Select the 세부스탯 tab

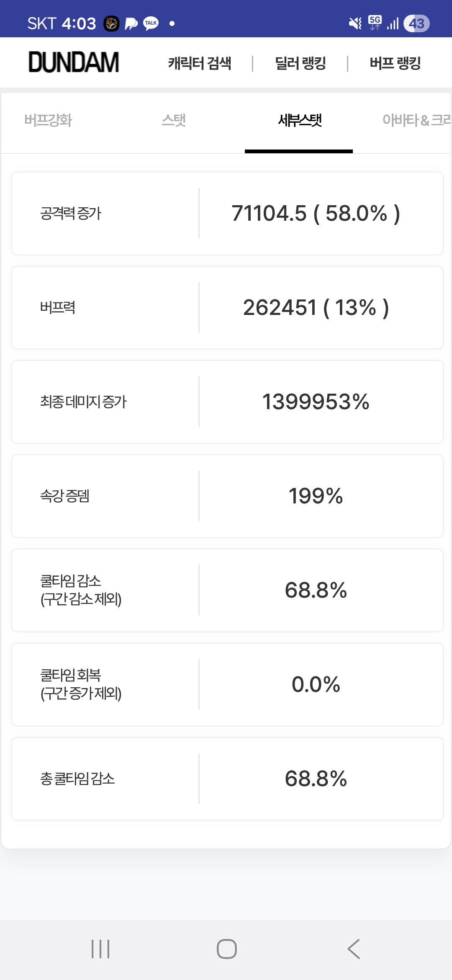(300, 121)
